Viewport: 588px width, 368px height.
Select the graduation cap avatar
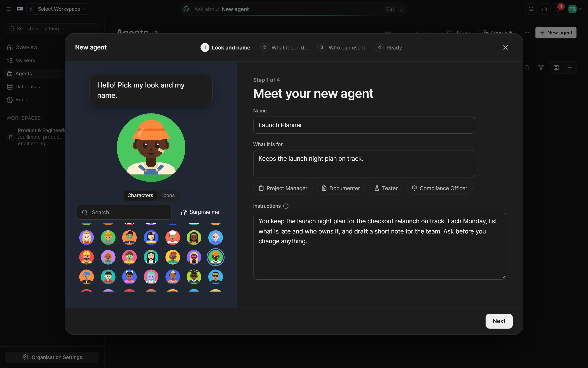point(194,277)
